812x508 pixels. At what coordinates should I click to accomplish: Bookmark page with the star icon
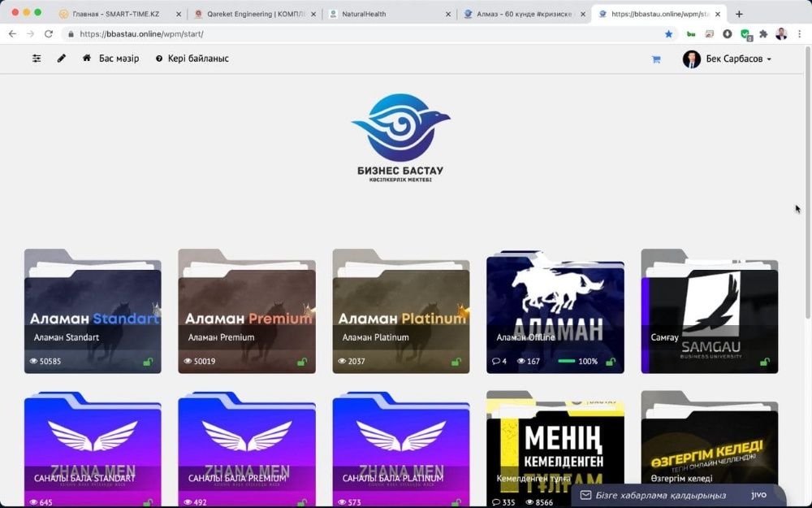point(668,33)
